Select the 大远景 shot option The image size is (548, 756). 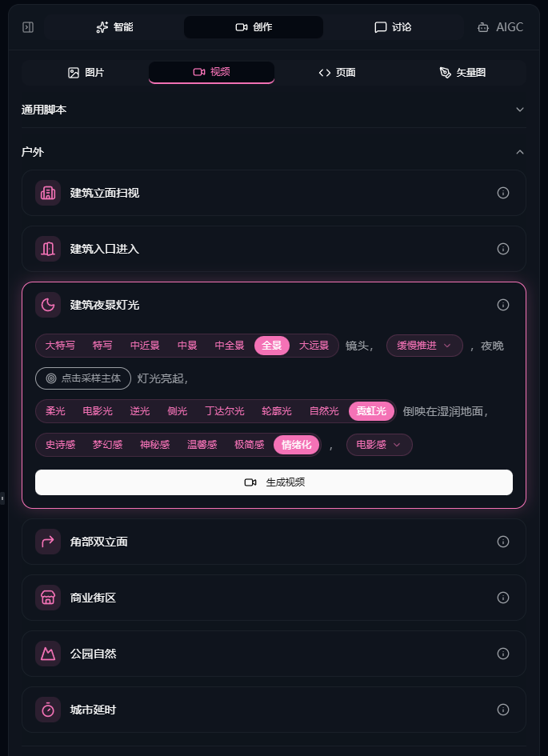point(314,346)
